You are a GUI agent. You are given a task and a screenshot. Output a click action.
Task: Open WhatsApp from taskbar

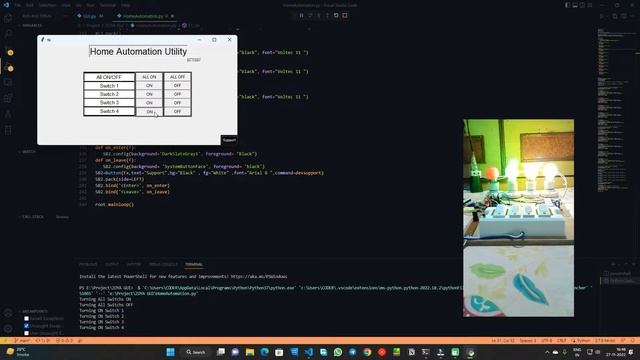(338, 352)
